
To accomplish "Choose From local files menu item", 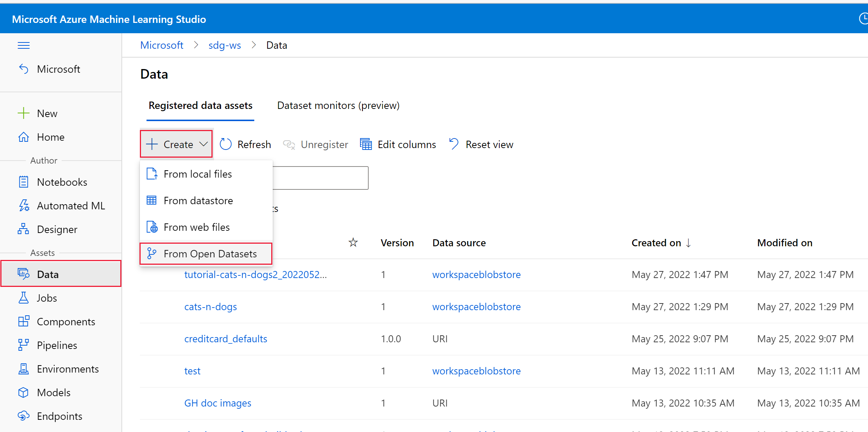I will pos(197,174).
